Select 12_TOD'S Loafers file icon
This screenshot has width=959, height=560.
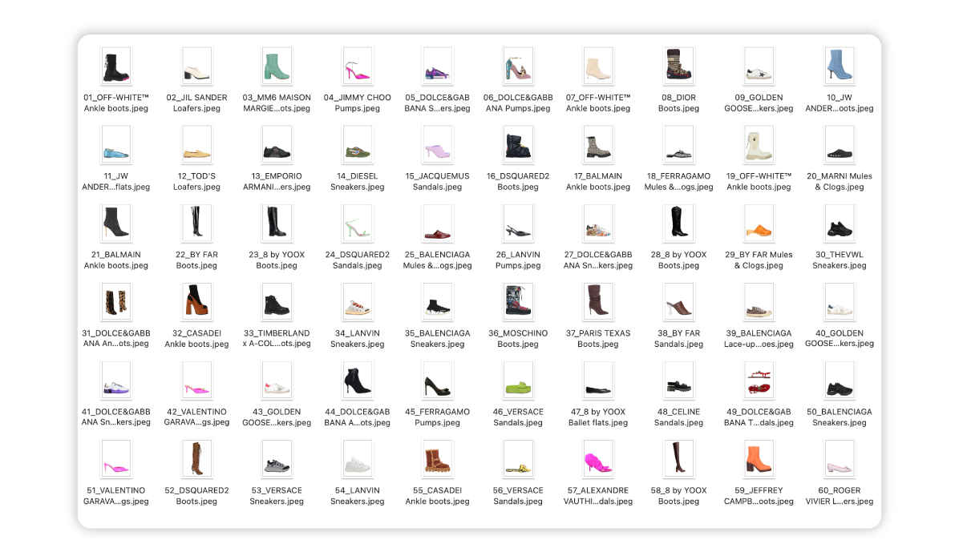tap(196, 146)
